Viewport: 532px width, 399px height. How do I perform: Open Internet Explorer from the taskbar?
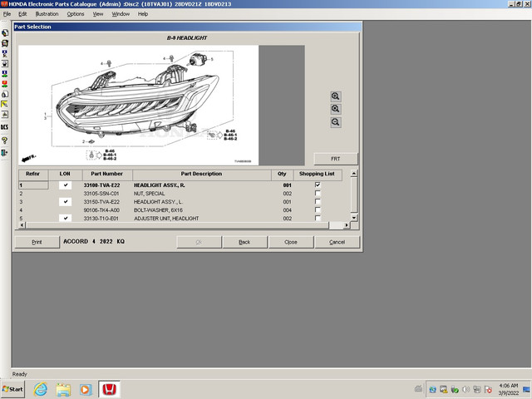(x=41, y=389)
